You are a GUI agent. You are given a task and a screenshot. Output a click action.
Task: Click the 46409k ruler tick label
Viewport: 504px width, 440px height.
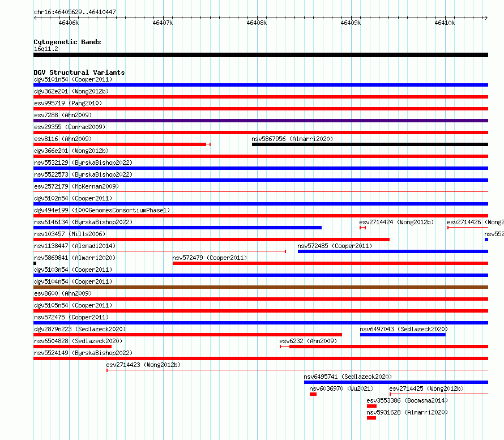point(351,23)
